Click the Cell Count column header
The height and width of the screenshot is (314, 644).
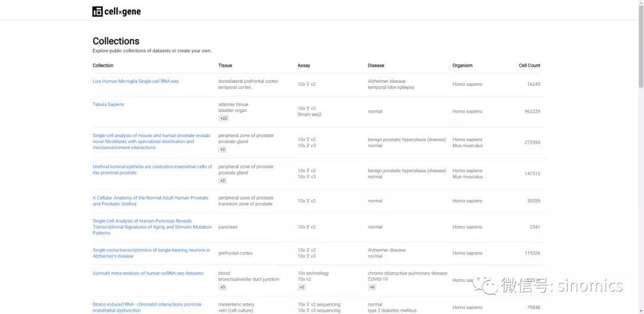529,66
